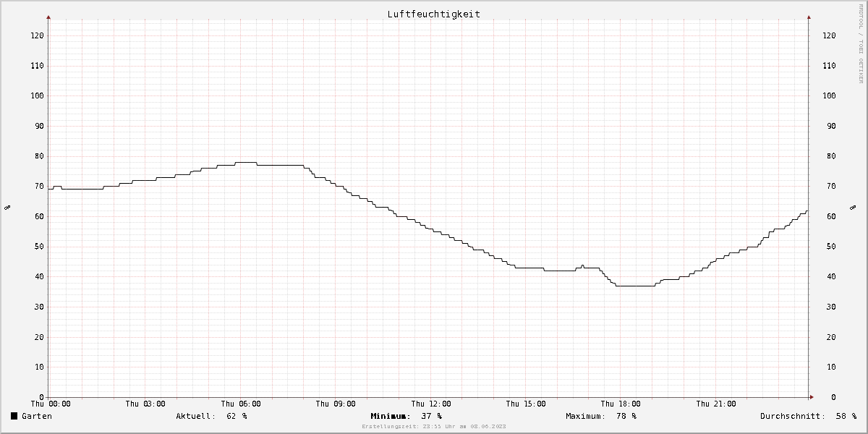The image size is (868, 434).
Task: Click the Maximum: label in the legend
Action: [585, 416]
